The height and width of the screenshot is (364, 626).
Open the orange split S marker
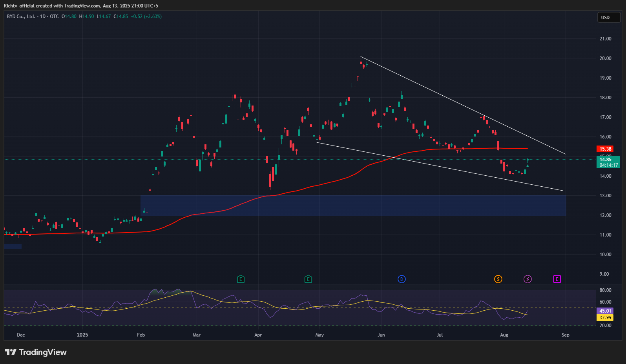click(x=498, y=279)
